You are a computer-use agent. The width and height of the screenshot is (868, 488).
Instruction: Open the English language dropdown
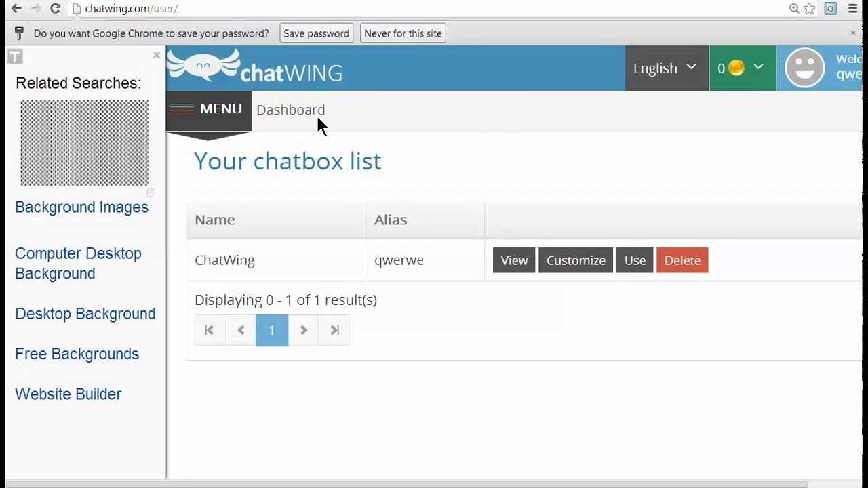pos(667,68)
